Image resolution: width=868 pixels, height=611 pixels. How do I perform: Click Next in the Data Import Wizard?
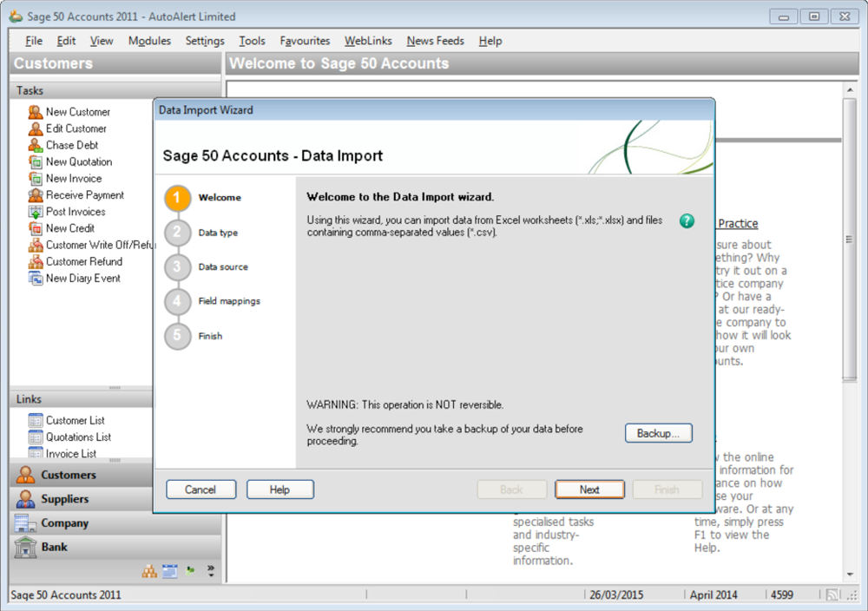coord(589,489)
